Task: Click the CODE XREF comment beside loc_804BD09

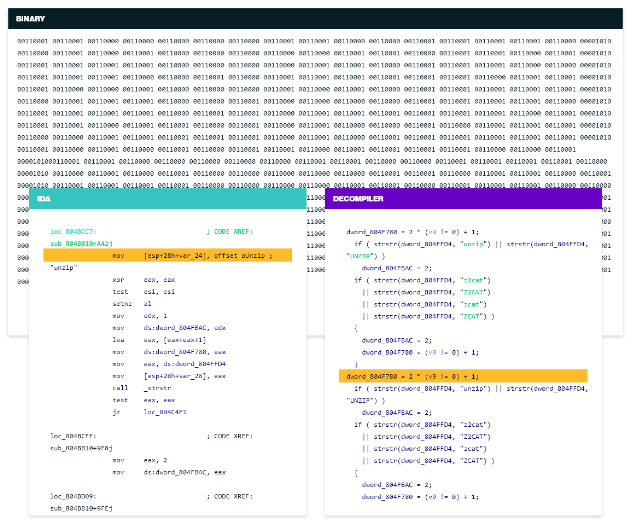Action: click(x=230, y=496)
